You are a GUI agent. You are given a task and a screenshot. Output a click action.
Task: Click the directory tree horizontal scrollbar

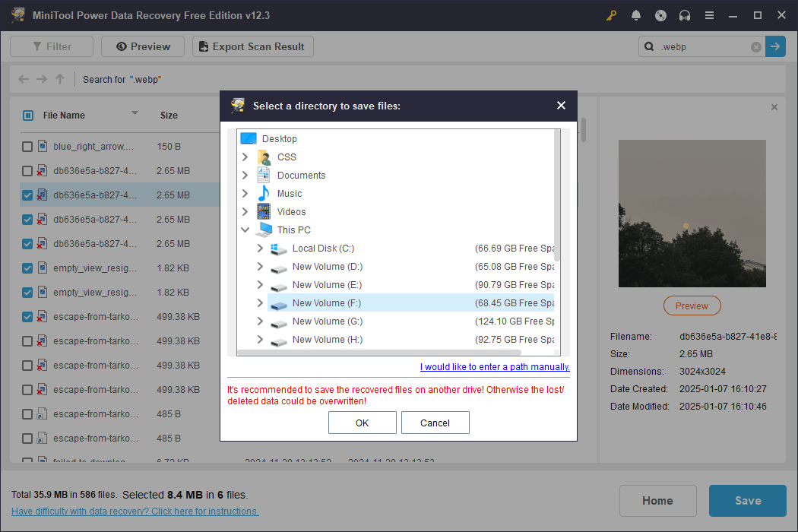(379, 353)
